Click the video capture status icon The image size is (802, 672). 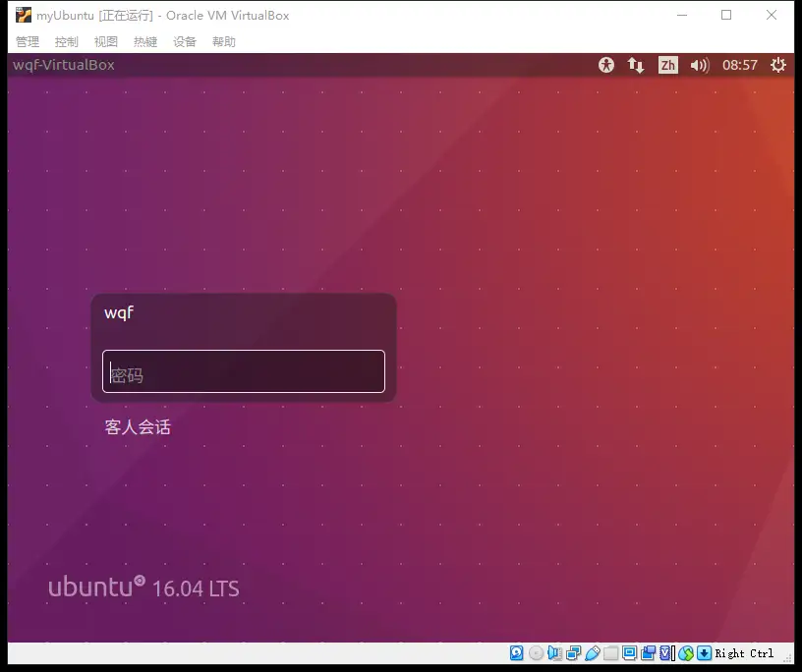[x=648, y=653]
